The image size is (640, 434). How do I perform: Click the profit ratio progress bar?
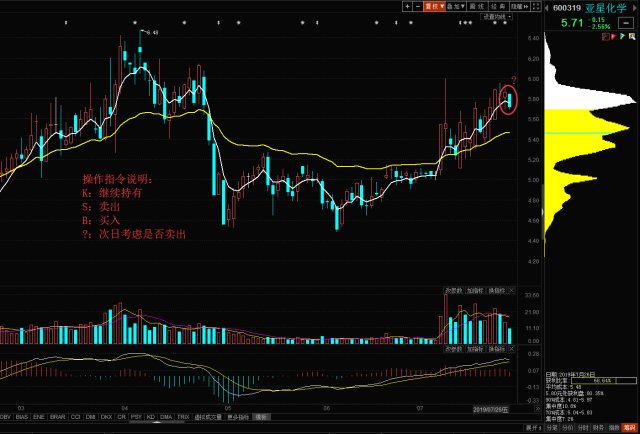pyautogui.click(x=603, y=380)
